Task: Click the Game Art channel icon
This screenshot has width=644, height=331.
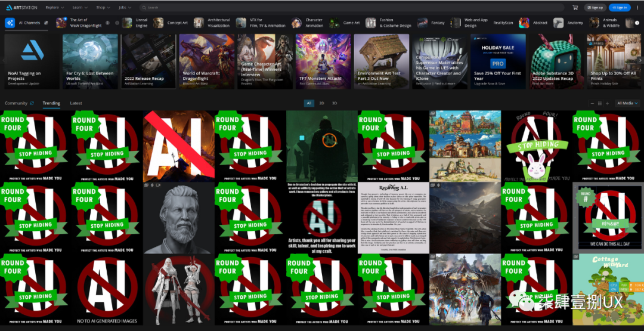Action: [335, 23]
